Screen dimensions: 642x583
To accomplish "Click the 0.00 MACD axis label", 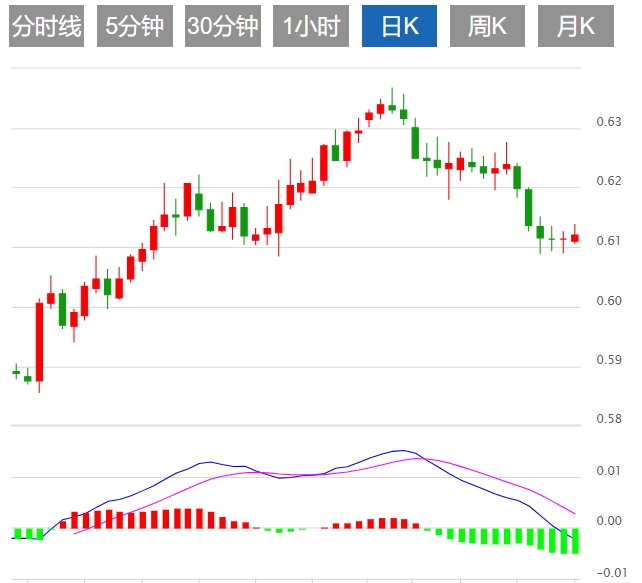I will coord(609,520).
